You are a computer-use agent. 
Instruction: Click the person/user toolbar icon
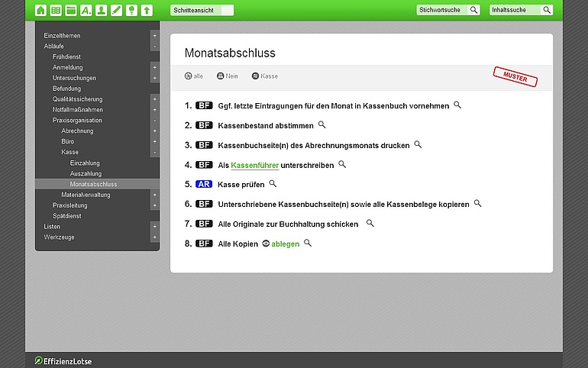pos(101,10)
